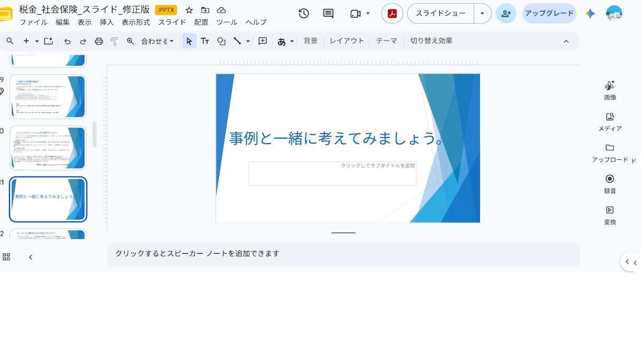Image resolution: width=644 pixels, height=338 pixels.
Task: Redo the last action
Action: click(83, 41)
